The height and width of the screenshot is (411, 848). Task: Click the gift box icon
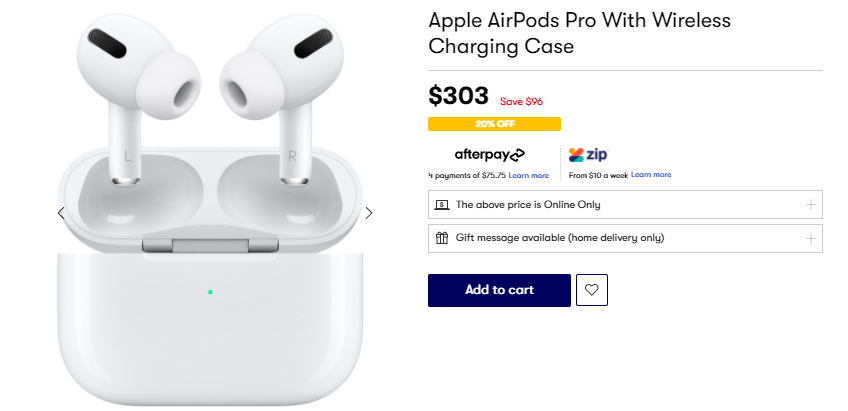[x=442, y=238]
